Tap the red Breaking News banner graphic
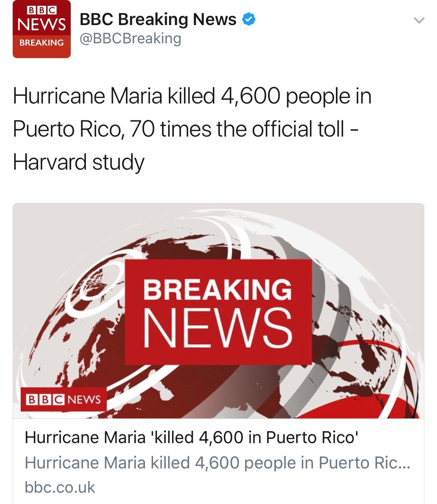Viewport: 437px width, 504px height. coord(218,312)
